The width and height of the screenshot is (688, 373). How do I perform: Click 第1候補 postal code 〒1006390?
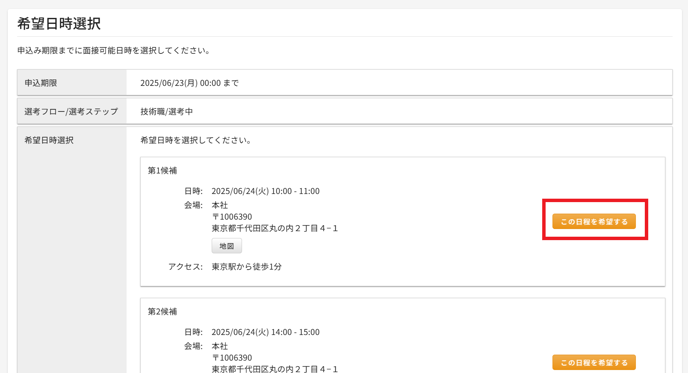coord(232,216)
